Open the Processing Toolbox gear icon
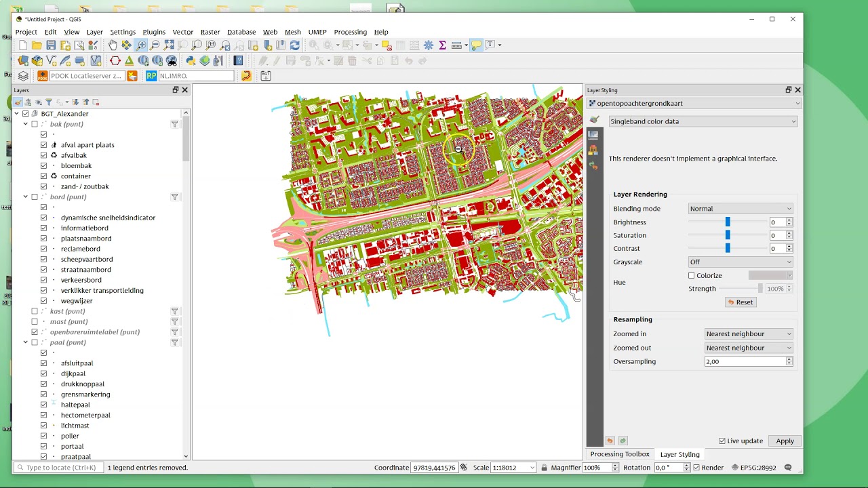 [429, 45]
